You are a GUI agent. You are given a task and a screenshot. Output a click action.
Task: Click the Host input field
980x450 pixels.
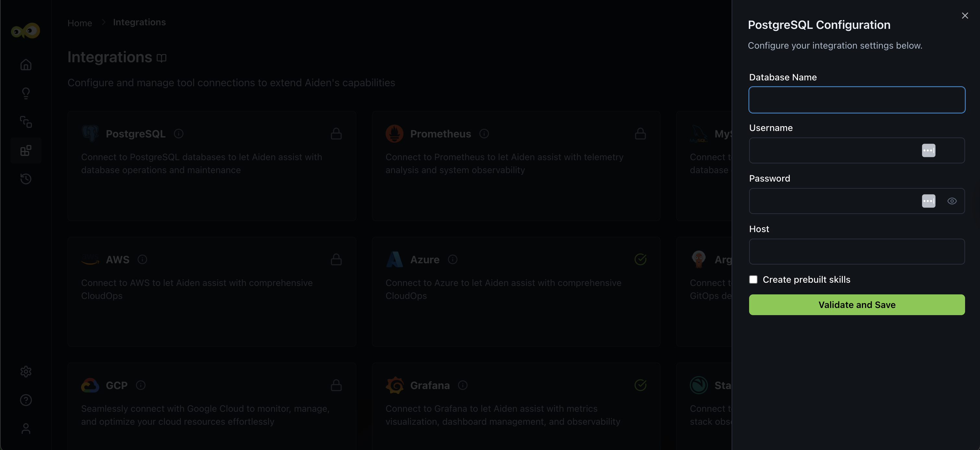857,252
